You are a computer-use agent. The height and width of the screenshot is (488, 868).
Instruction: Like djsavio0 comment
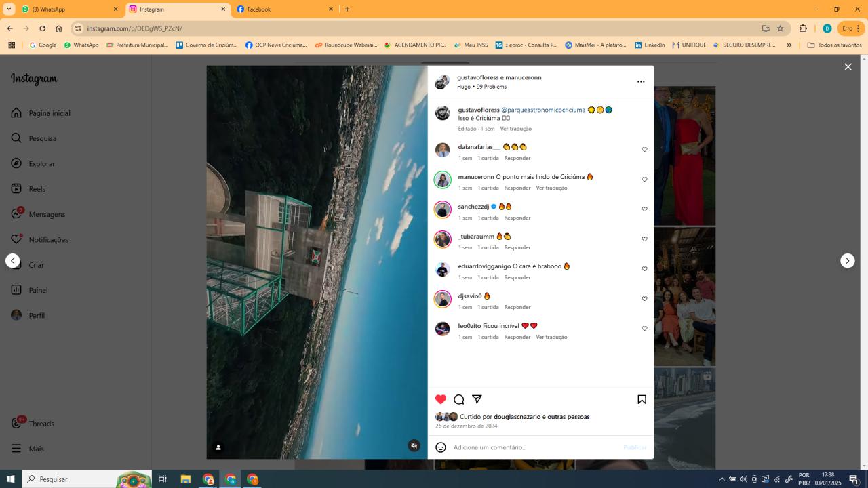pyautogui.click(x=644, y=299)
